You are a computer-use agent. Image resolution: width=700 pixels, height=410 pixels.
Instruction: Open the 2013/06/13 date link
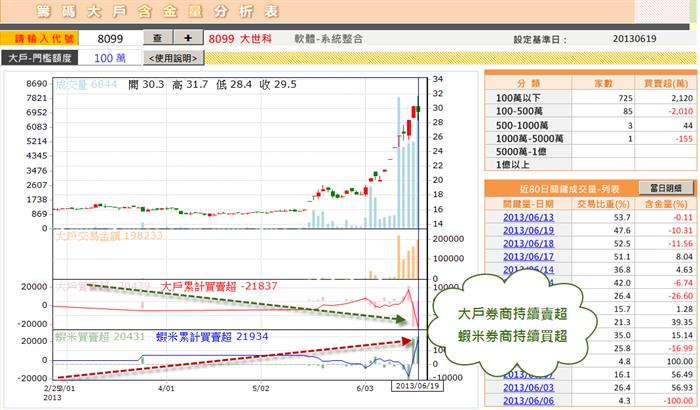click(x=529, y=218)
